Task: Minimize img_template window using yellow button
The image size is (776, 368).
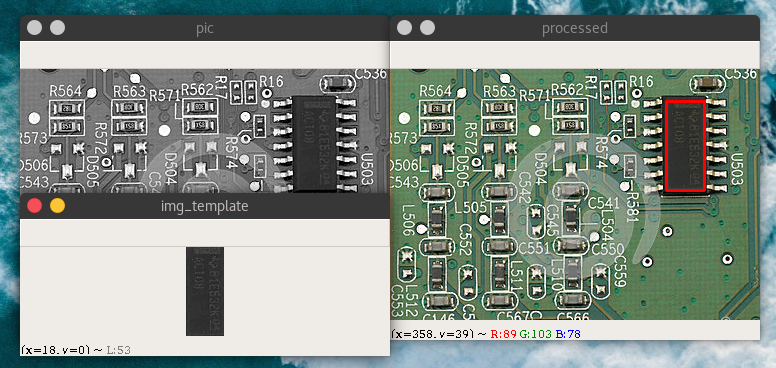Action: 57,206
